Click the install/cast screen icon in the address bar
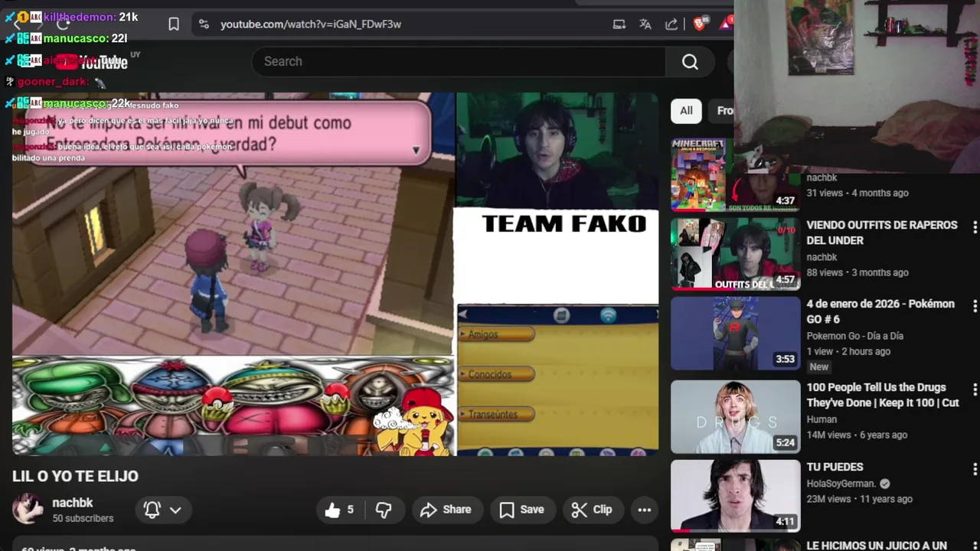 (x=619, y=24)
